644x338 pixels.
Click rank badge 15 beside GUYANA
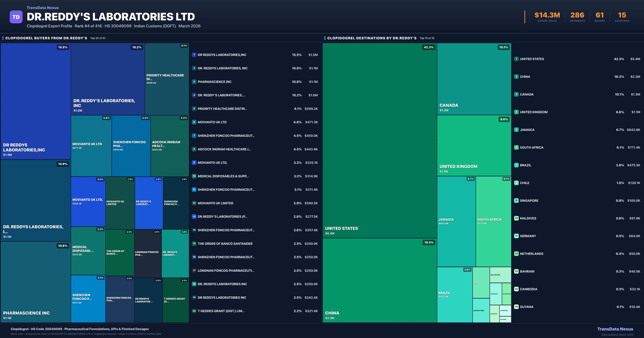point(516,307)
